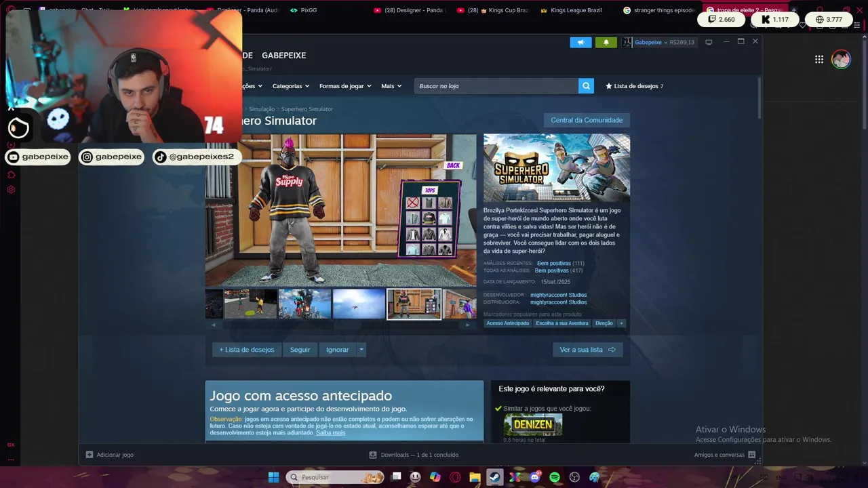The image size is (868, 488).
Task: Select the street scene screenshot thumbnail
Action: (250, 304)
